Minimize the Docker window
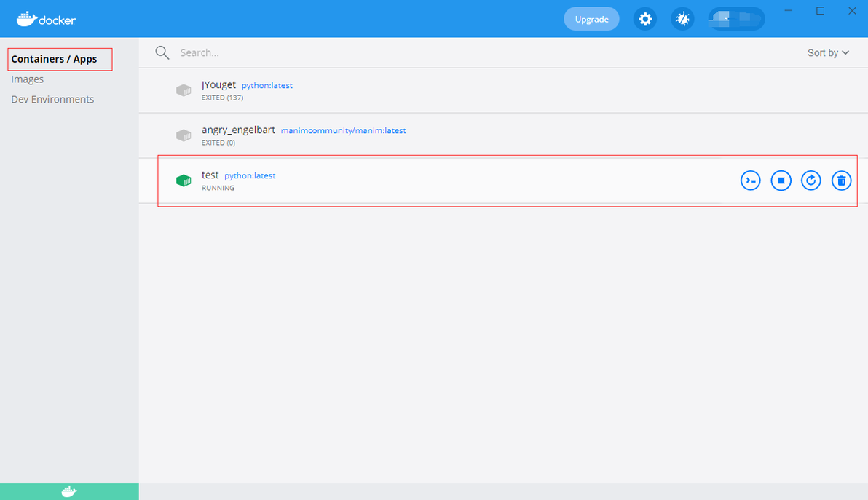 tap(789, 10)
